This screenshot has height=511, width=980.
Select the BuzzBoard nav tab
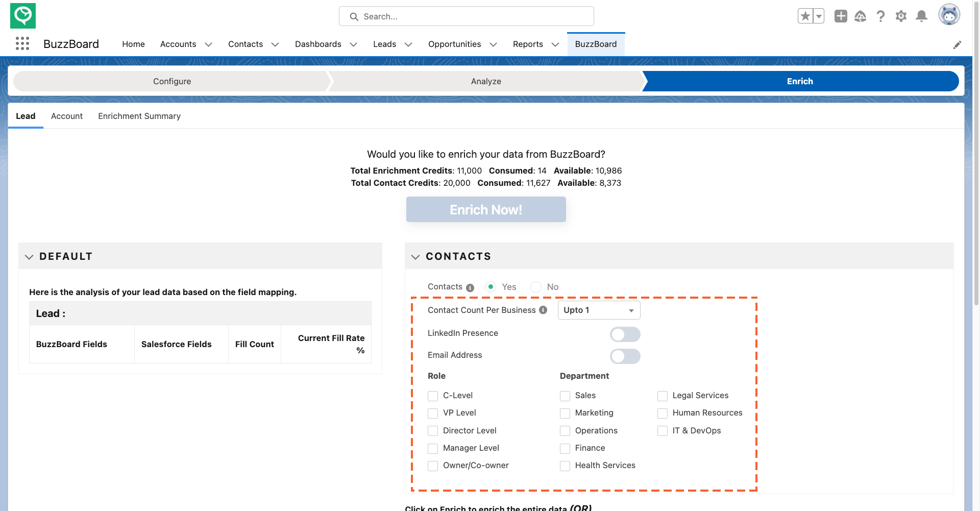596,44
